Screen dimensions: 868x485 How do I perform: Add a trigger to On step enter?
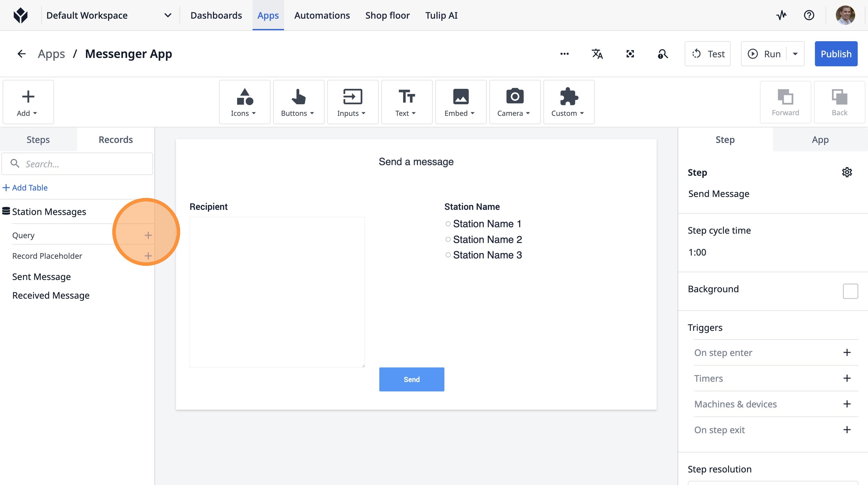847,352
